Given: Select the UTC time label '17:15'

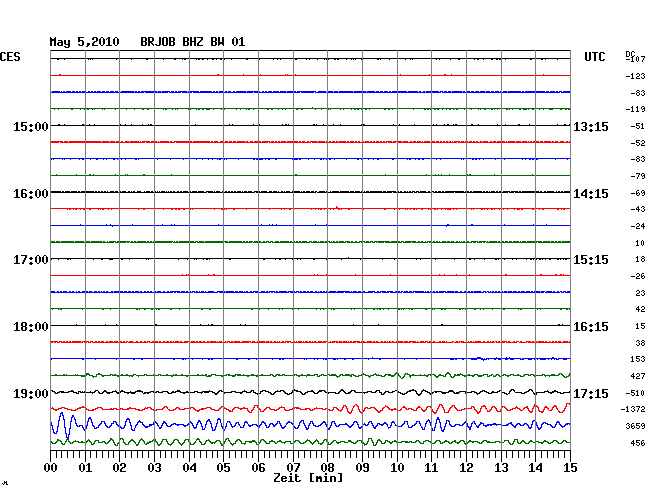Looking at the screenshot, I should pyautogui.click(x=591, y=393).
